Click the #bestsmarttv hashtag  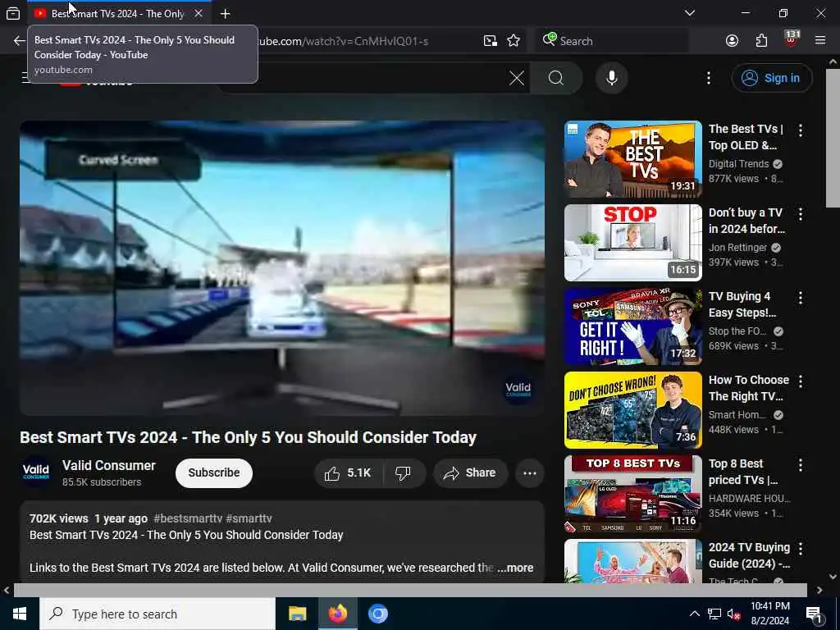188,518
